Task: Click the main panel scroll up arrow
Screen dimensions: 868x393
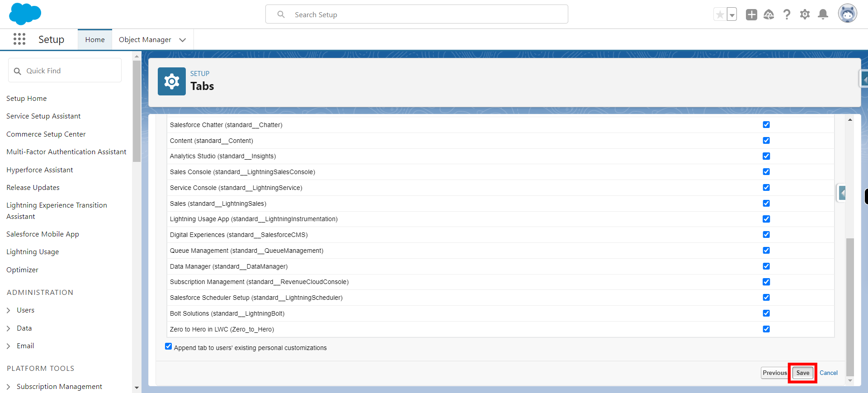Action: click(x=850, y=120)
